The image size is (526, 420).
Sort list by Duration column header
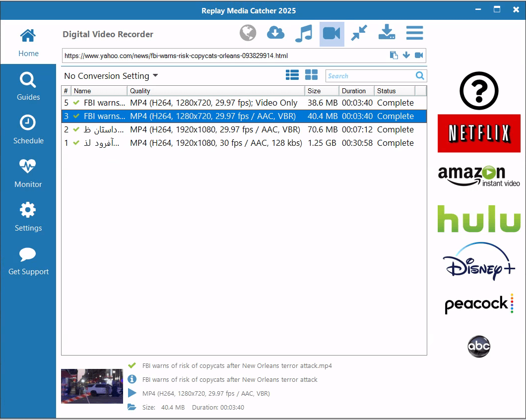point(357,91)
